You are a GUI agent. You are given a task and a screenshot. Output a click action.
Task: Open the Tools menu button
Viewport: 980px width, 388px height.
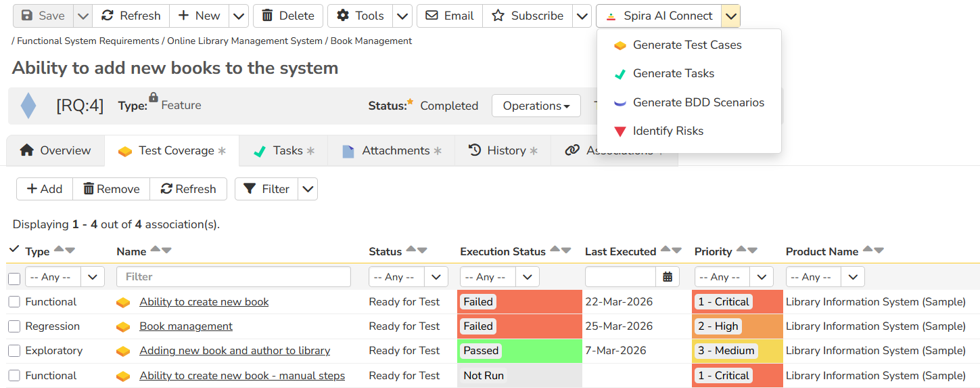(x=360, y=16)
